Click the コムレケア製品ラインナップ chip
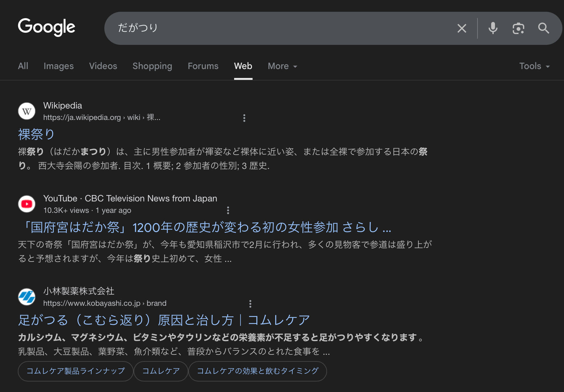This screenshot has height=392, width=564. (x=75, y=371)
